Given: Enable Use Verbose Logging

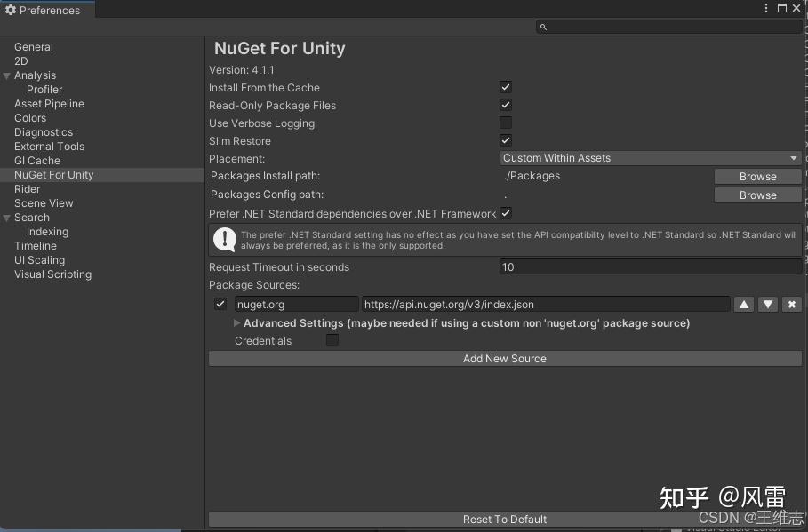Looking at the screenshot, I should (505, 123).
